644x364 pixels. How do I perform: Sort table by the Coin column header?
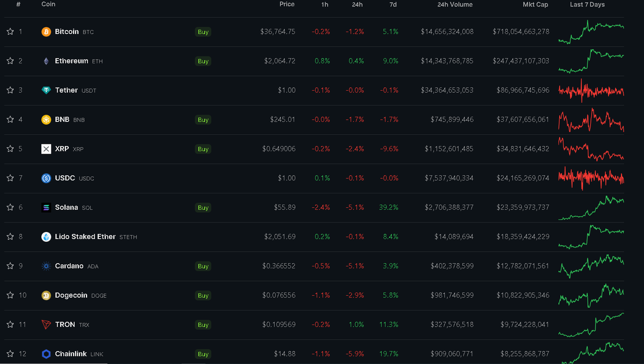(x=48, y=4)
